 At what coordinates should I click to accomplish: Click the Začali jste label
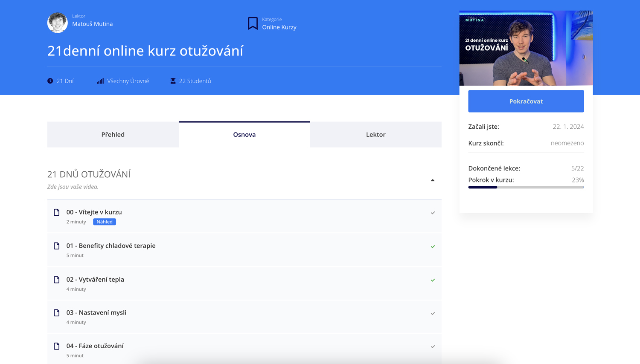pyautogui.click(x=483, y=127)
